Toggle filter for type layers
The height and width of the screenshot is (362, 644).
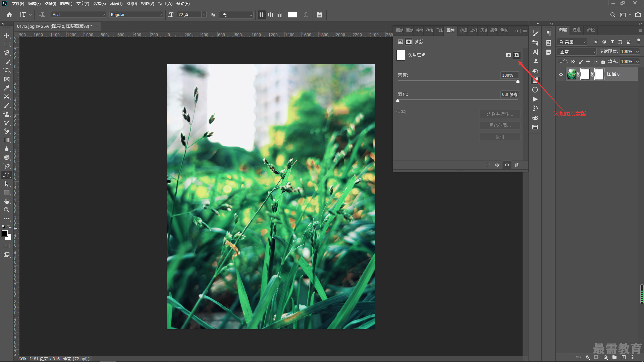612,42
